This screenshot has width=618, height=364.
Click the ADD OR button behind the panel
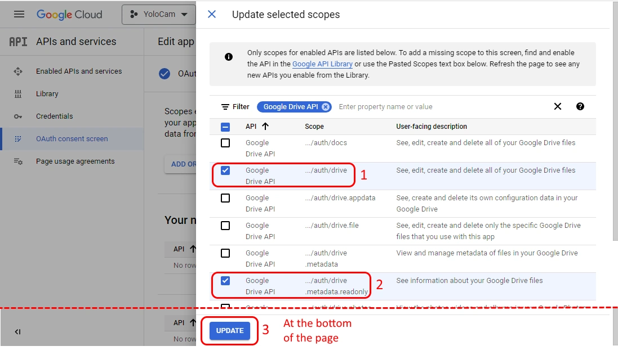(181, 164)
